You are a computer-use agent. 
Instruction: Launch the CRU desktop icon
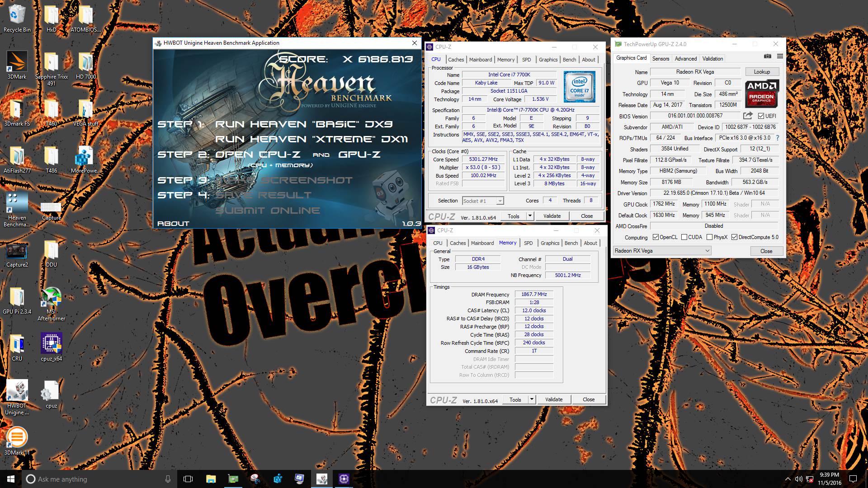click(x=17, y=347)
